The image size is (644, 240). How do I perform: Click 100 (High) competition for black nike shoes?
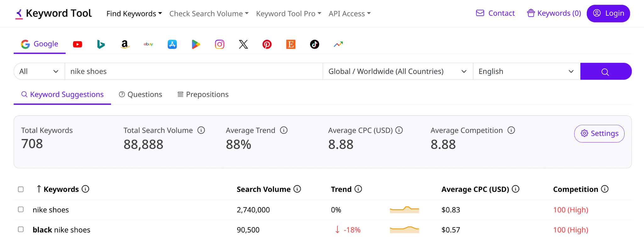pyautogui.click(x=570, y=230)
